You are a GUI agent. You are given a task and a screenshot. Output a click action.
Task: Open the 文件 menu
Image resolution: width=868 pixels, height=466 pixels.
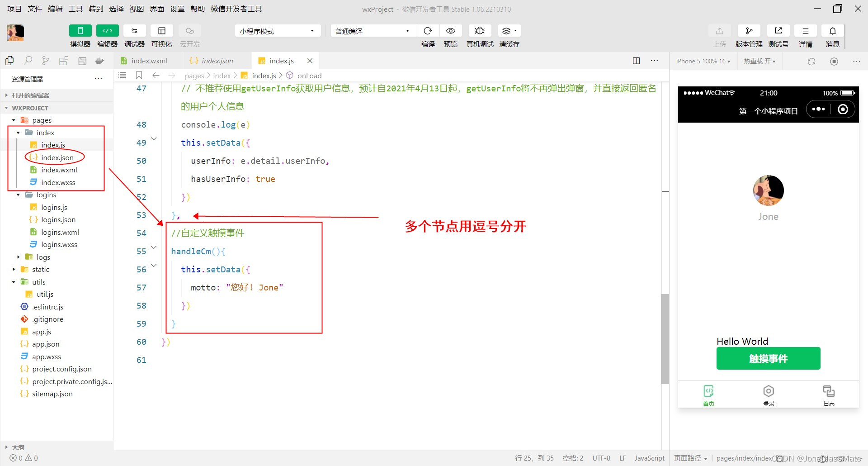[x=35, y=9]
